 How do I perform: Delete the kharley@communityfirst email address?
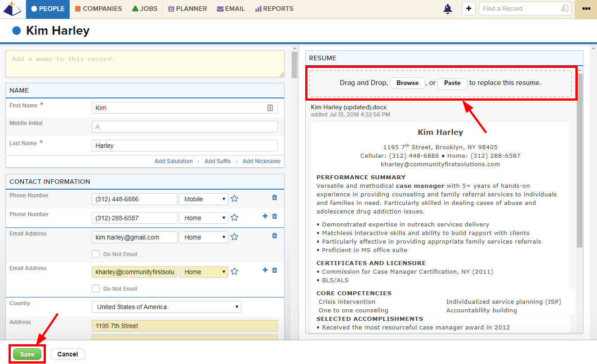275,270
